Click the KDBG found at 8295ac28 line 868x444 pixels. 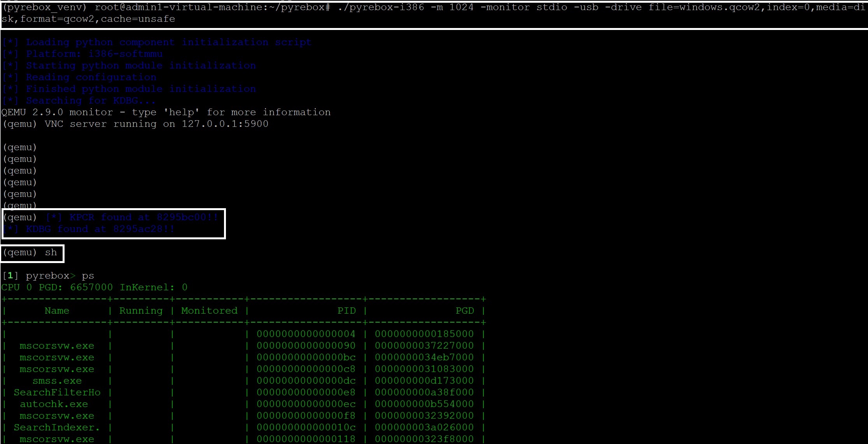[x=87, y=229]
